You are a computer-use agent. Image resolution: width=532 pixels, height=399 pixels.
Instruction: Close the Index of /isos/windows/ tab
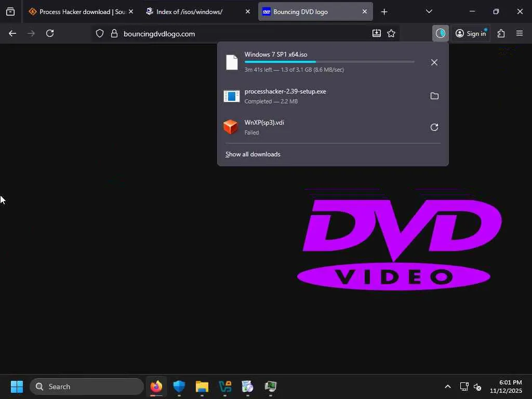point(248,11)
